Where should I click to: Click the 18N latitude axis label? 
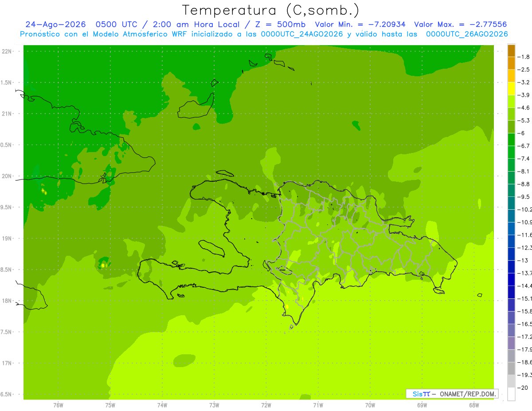pos(7,301)
